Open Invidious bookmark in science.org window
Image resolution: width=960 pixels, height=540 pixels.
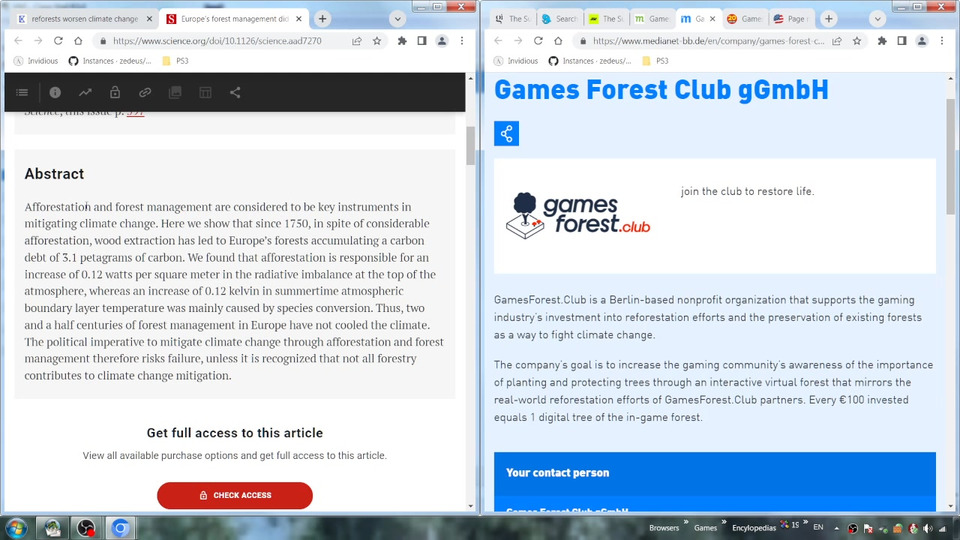[36, 61]
